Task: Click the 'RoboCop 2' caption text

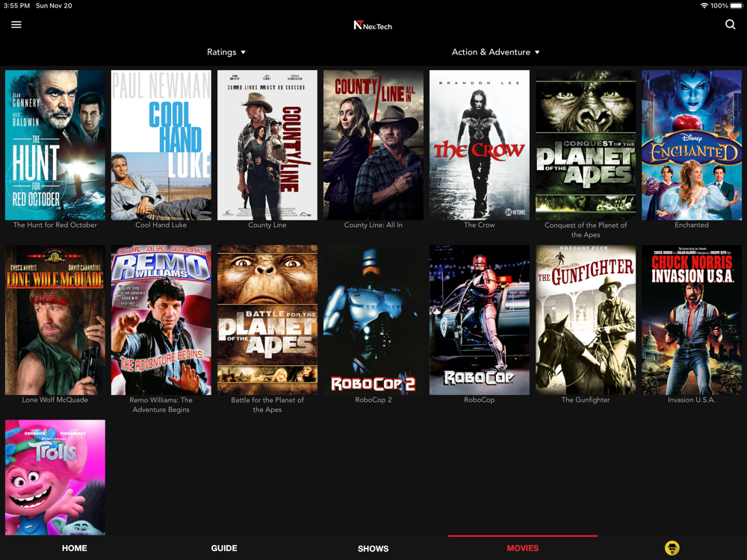Action: click(373, 399)
